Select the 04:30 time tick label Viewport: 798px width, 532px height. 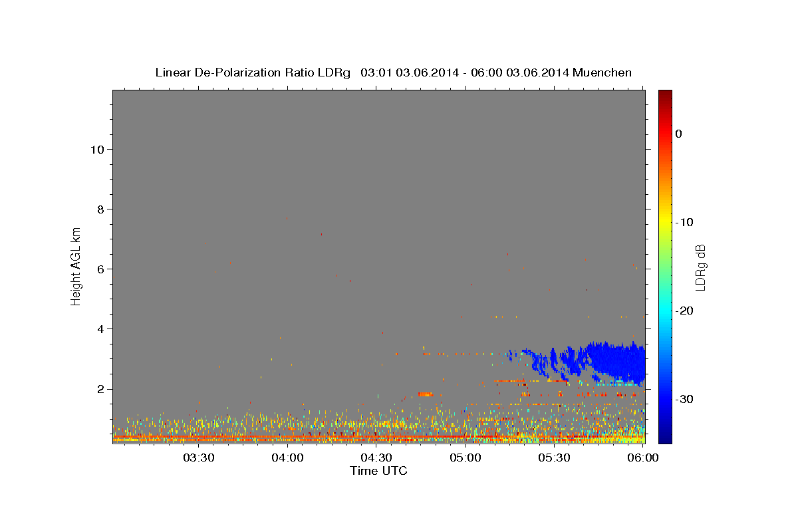coord(376,458)
